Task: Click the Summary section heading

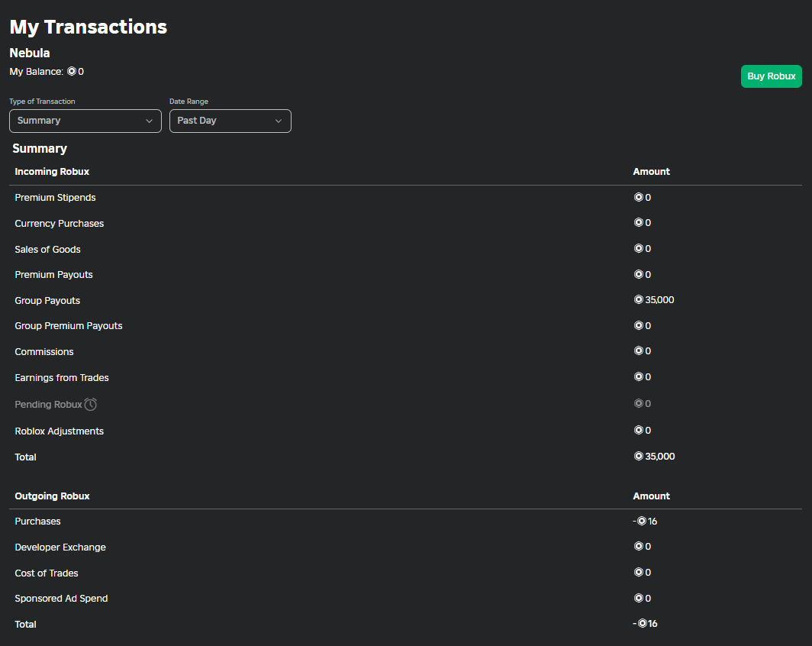Action: tap(40, 149)
